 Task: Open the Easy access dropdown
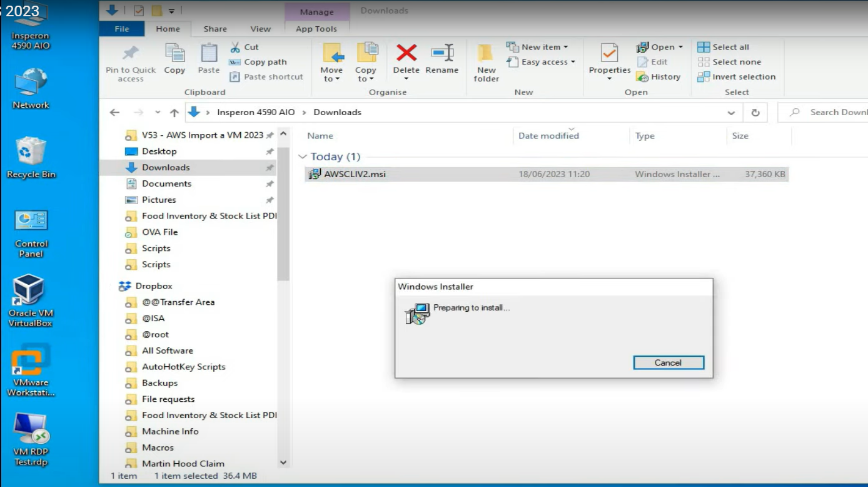click(541, 62)
